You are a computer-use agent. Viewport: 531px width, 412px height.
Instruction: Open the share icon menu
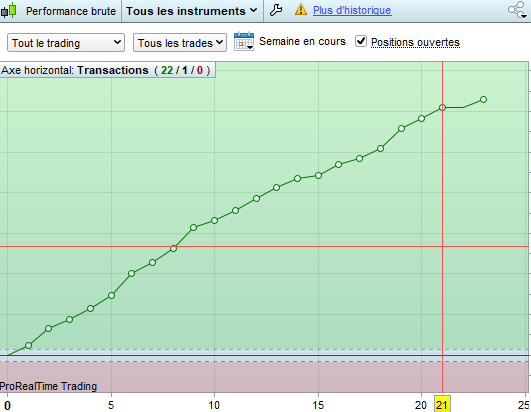click(518, 10)
